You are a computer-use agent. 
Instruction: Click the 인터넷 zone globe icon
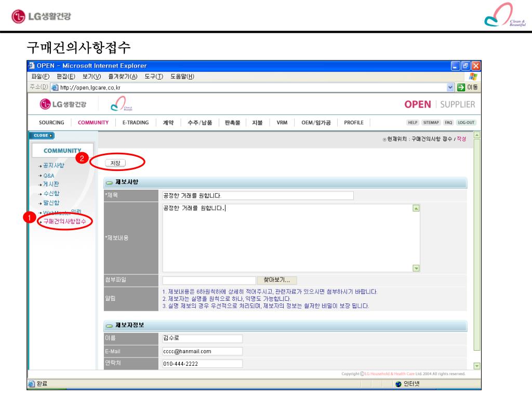click(398, 384)
